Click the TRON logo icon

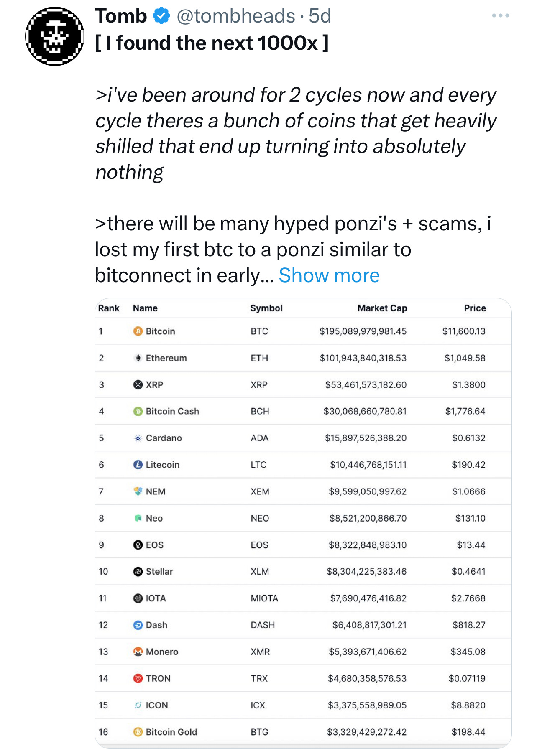pyautogui.click(x=138, y=678)
